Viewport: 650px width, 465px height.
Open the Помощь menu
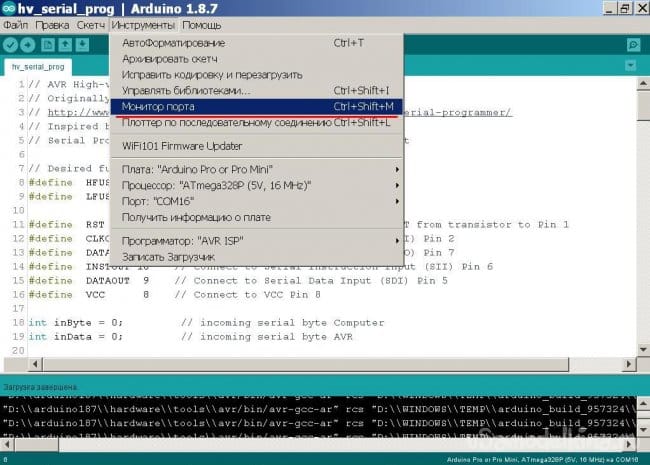tap(202, 24)
